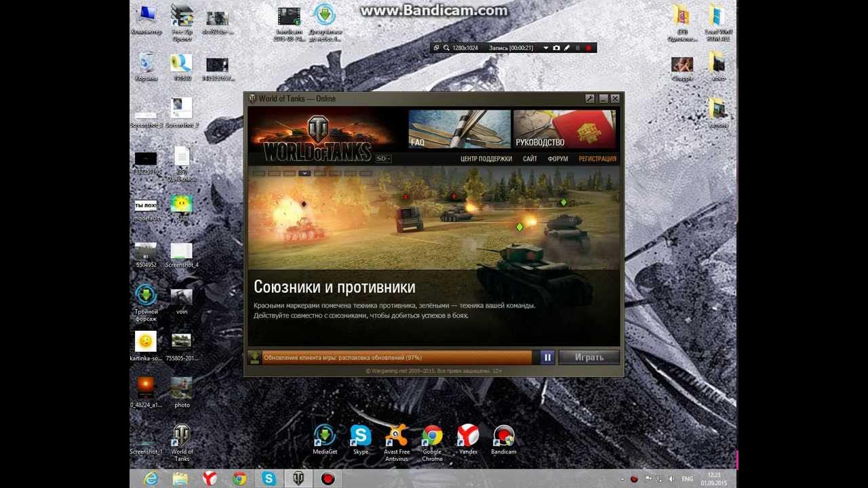Select the last slideshow indicator
The height and width of the screenshot is (488, 868).
(x=366, y=174)
